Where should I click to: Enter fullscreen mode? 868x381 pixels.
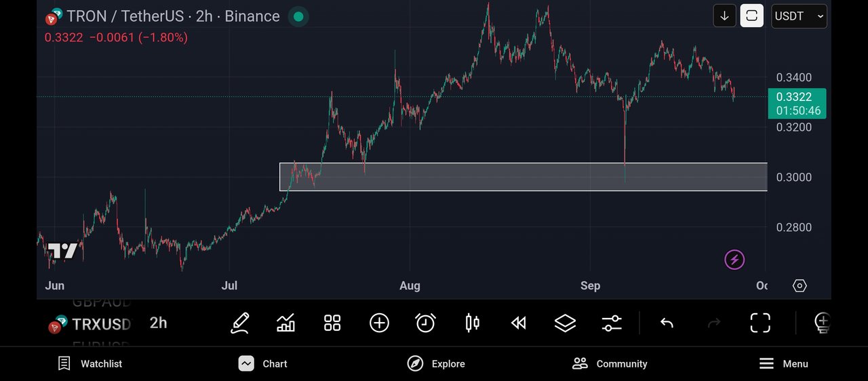(760, 323)
